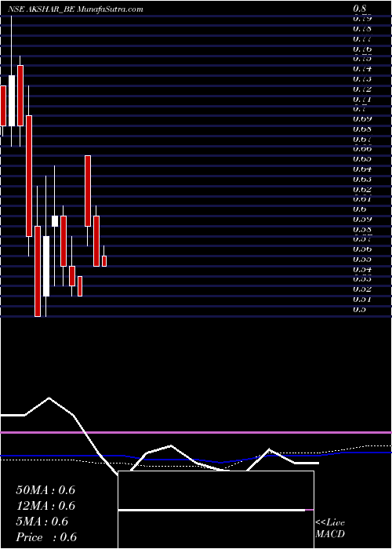Click the small white candlestick near 0.59
Viewport: 392px width, 549px height.
(x=55, y=221)
